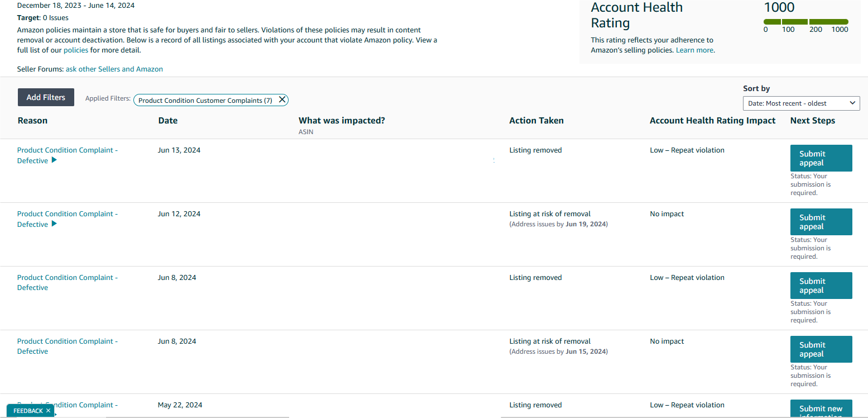This screenshot has width=868, height=418.
Task: Open Jun 12 Product Condition Complaint link
Action: pos(68,219)
